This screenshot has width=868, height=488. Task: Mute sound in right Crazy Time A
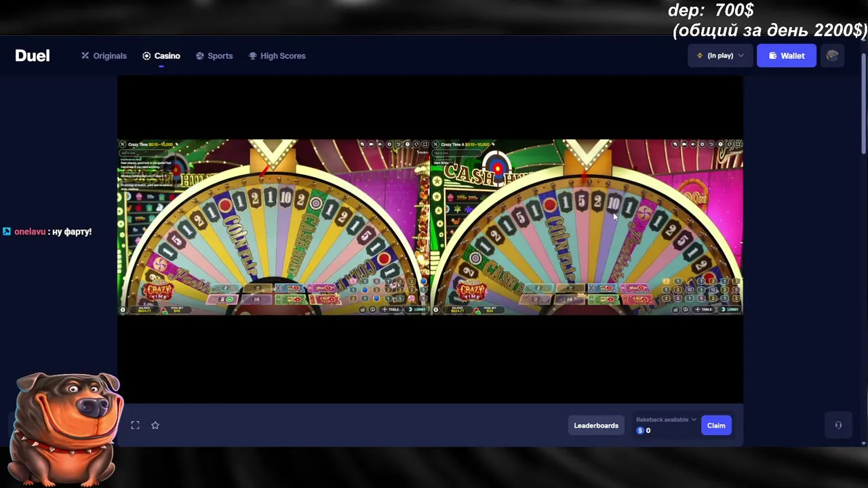(x=693, y=144)
